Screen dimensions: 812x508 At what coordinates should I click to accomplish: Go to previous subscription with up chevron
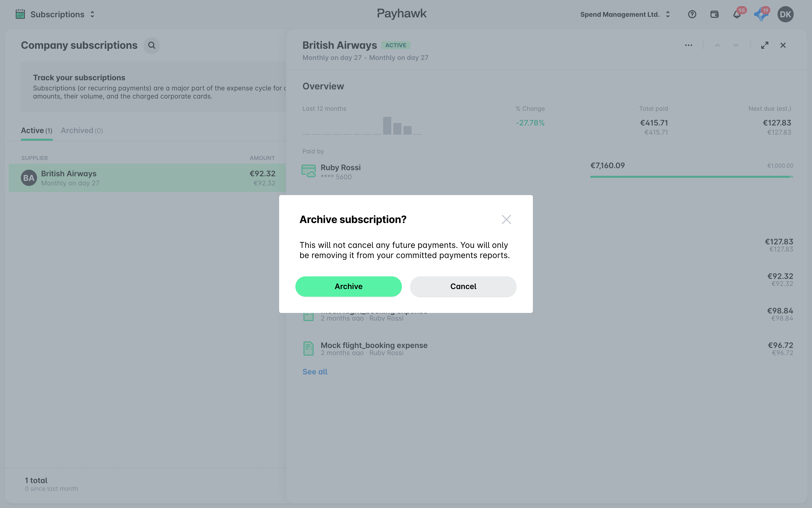[717, 45]
